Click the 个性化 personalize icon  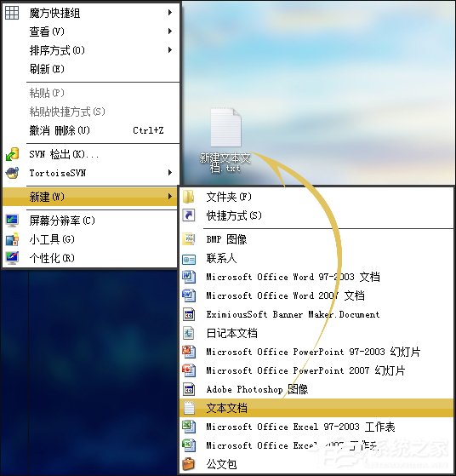[12, 258]
